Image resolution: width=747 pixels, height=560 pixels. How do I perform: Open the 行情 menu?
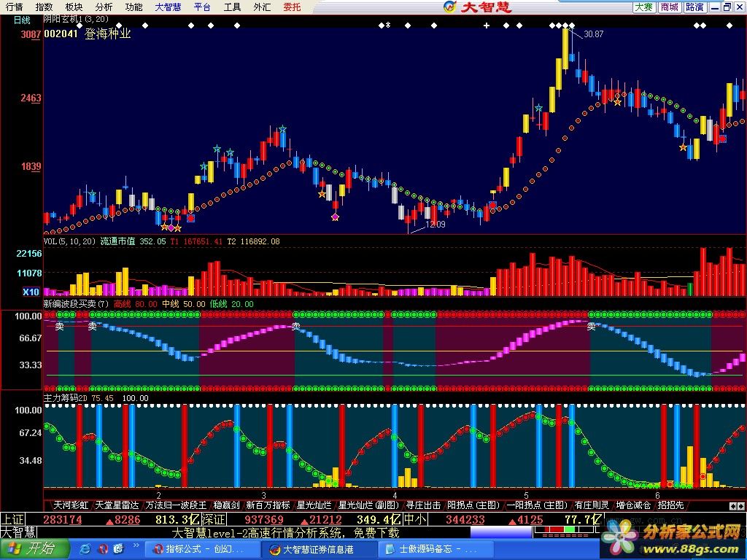coord(15,7)
